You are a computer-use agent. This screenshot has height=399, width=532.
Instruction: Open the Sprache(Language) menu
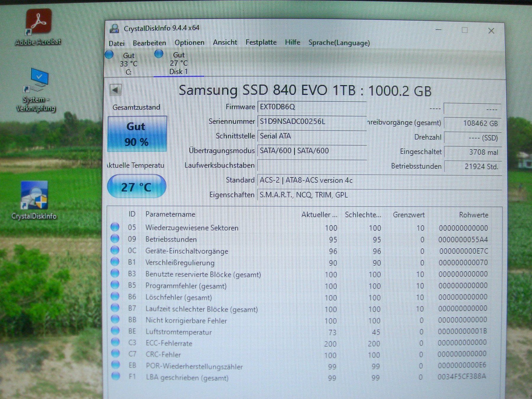pos(339,43)
